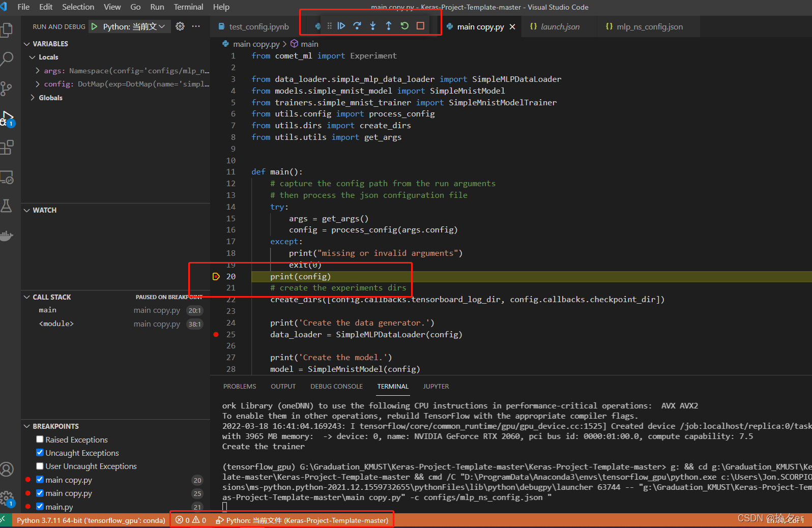812x528 pixels.
Task: Switch to the launch.json tab
Action: click(560, 27)
